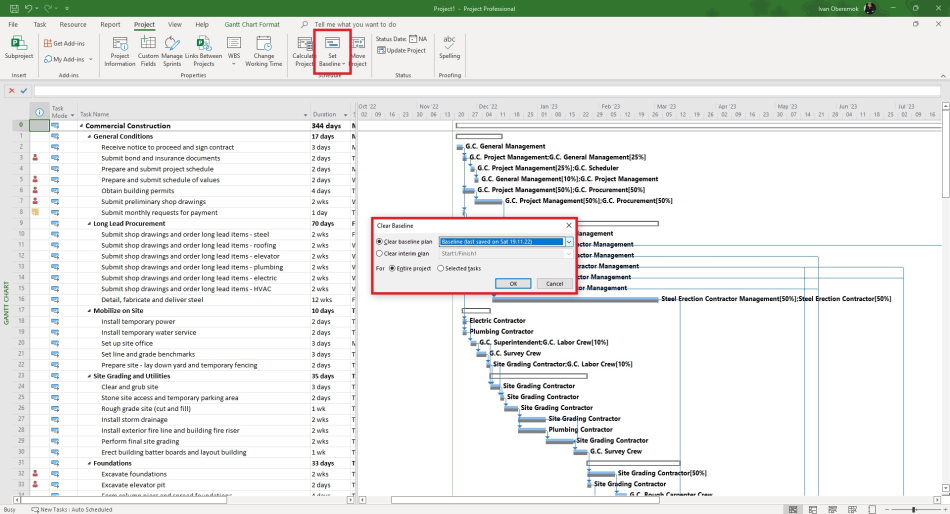Screen dimensions: 950x514
Task: Switch to the View tab
Action: pos(174,24)
